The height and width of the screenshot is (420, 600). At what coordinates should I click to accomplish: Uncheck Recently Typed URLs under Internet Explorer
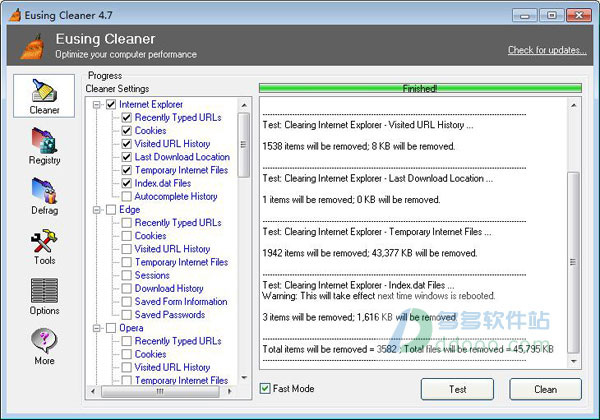(127, 117)
